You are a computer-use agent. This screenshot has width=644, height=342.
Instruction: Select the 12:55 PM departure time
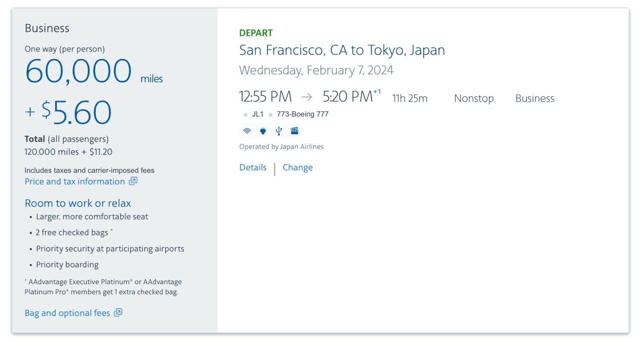tap(266, 96)
